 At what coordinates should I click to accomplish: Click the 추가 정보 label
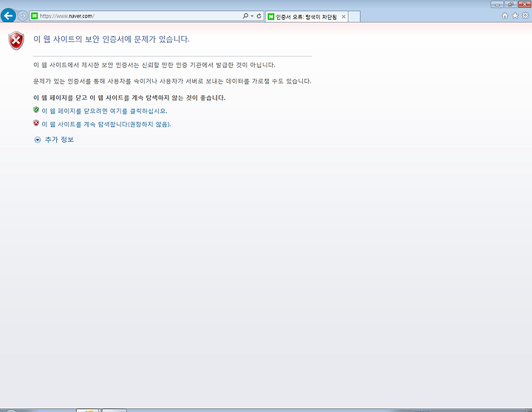point(59,140)
